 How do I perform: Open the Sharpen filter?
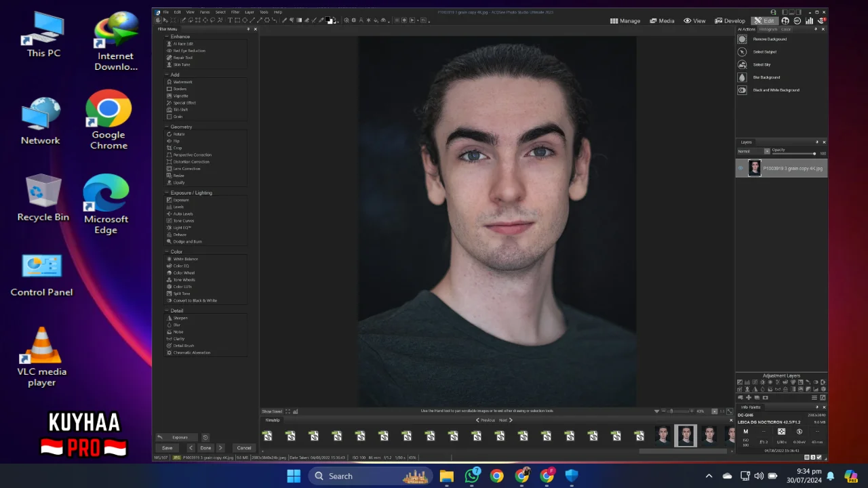(180, 318)
